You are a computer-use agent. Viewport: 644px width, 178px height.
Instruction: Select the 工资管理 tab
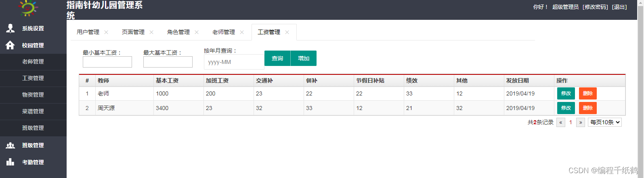[x=269, y=32]
